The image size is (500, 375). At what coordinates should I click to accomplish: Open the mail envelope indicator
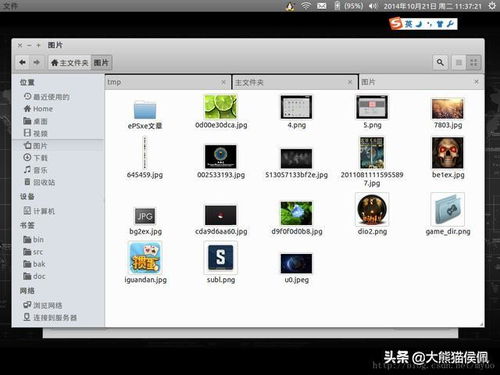[x=322, y=6]
